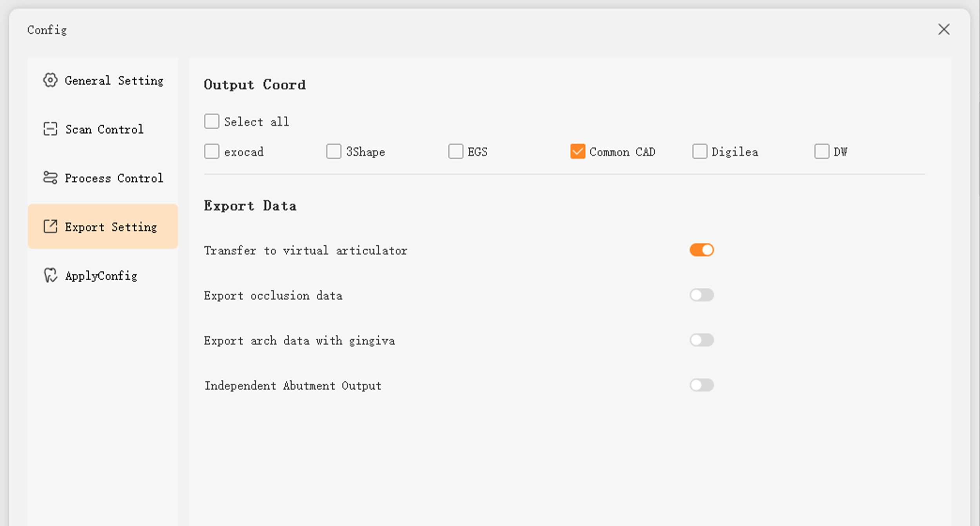Turn on Export occlusion data

tap(702, 295)
